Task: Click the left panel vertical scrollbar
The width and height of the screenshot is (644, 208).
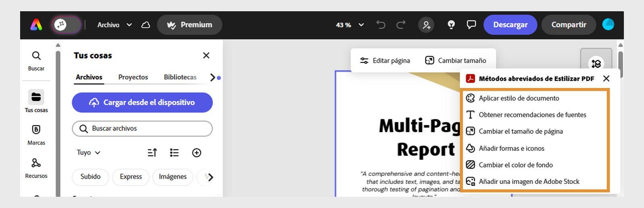Action: pos(58,124)
